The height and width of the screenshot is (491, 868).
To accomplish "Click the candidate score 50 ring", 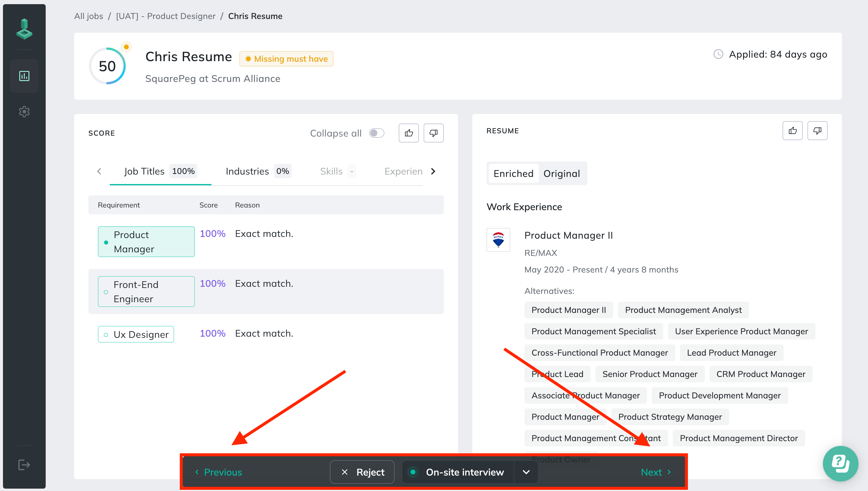I will [107, 66].
